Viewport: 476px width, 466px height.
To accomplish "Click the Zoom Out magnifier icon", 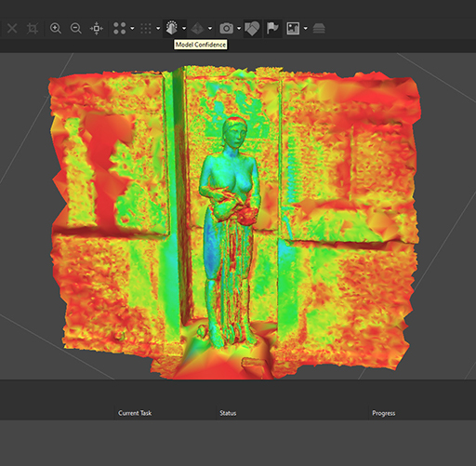I will (x=76, y=29).
